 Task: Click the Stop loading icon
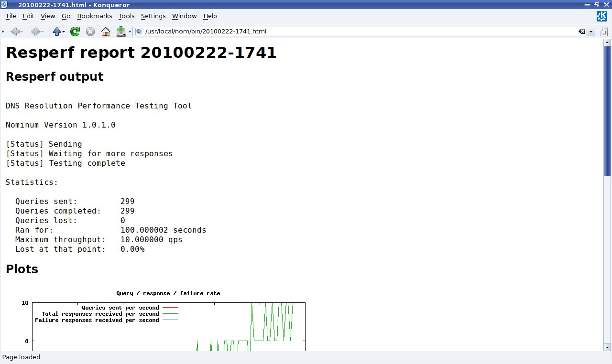pos(90,32)
